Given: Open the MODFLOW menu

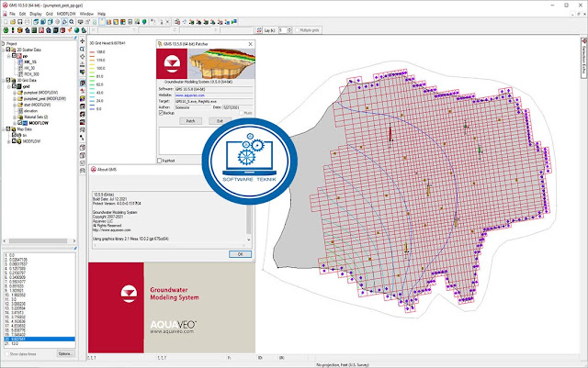Looking at the screenshot, I should tap(66, 14).
